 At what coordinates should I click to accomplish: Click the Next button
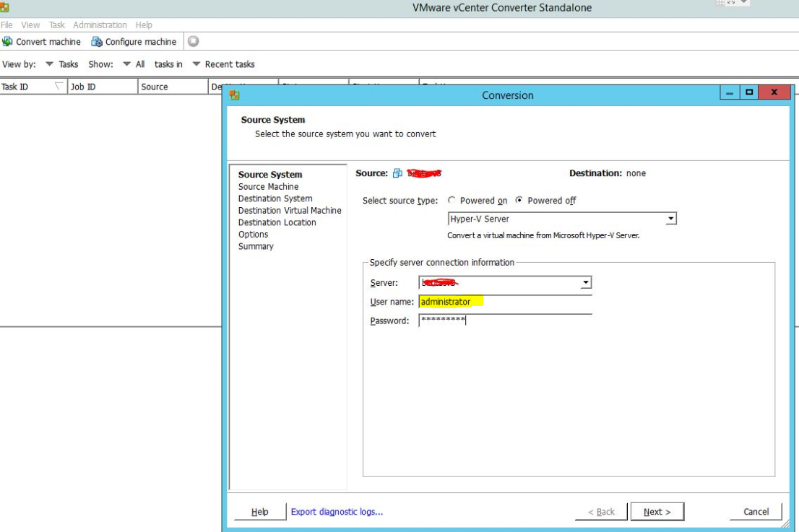point(657,512)
